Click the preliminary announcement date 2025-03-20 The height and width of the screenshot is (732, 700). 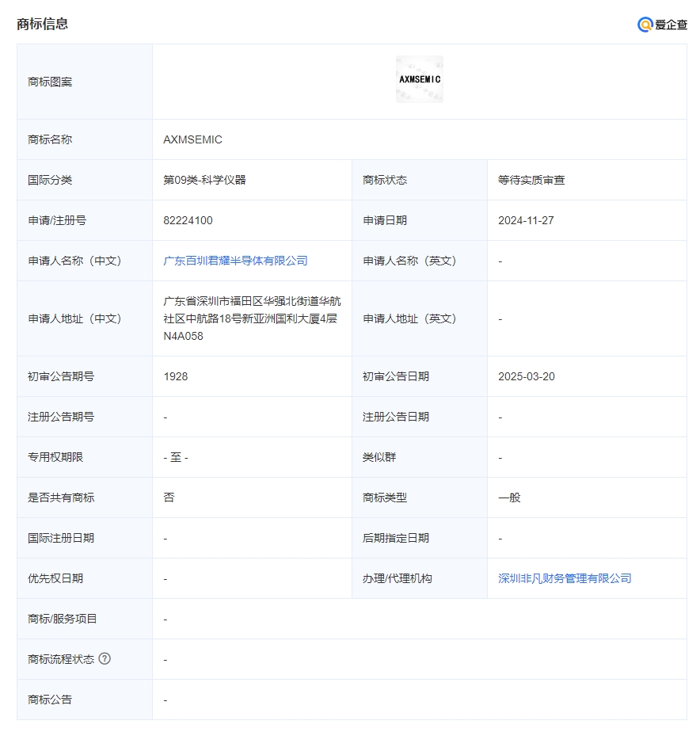(x=526, y=376)
